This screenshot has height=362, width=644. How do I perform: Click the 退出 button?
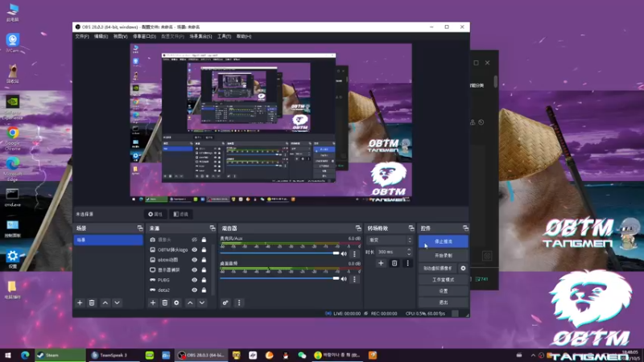(444, 302)
